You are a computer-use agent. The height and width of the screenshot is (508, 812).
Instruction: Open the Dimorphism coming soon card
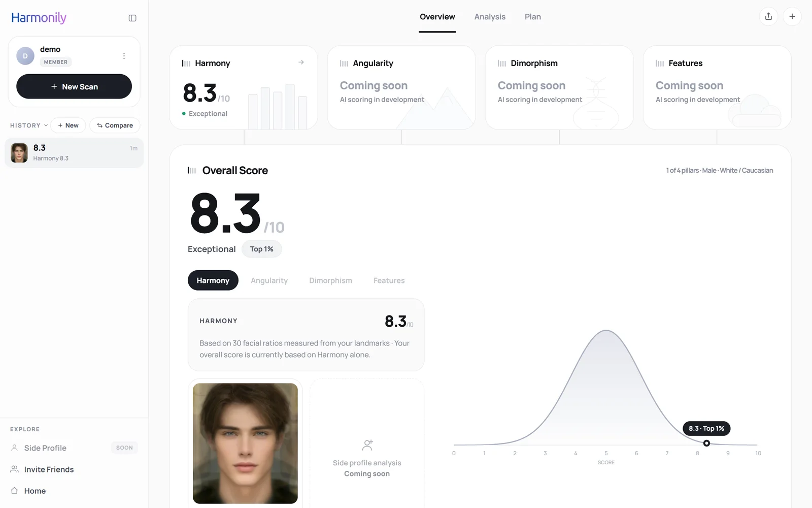pos(559,87)
